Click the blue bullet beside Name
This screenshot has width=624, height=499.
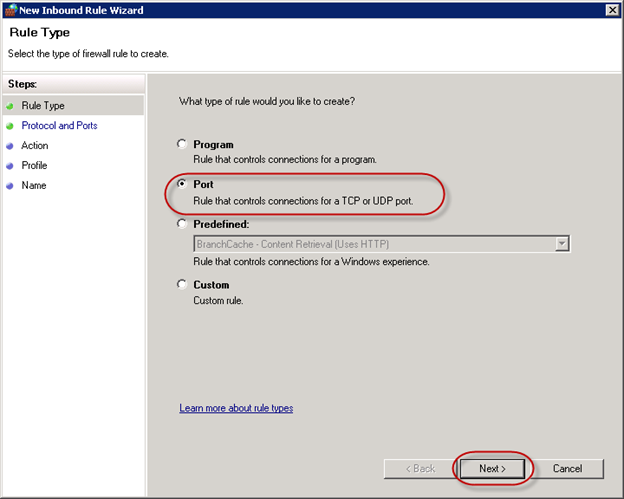pyautogui.click(x=10, y=186)
